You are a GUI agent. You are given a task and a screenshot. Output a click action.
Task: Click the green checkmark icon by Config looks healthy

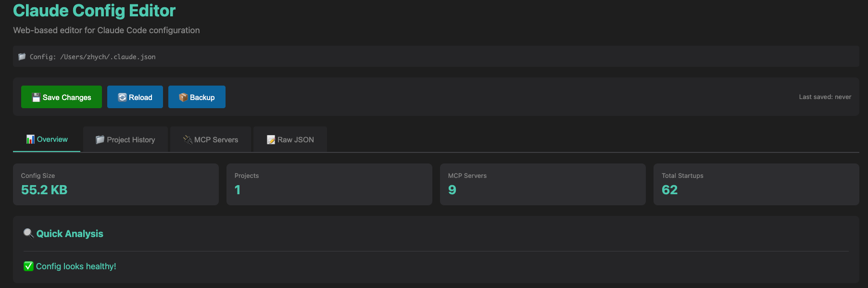click(x=28, y=266)
